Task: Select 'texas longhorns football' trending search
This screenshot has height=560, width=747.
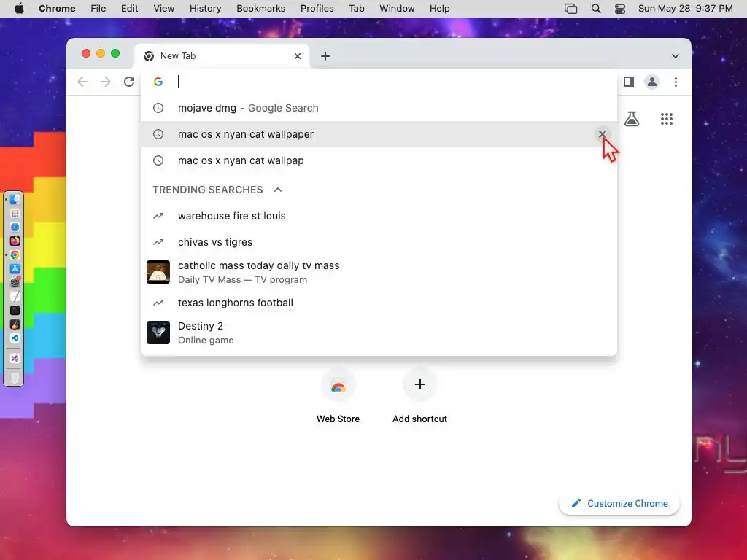Action: (x=379, y=303)
